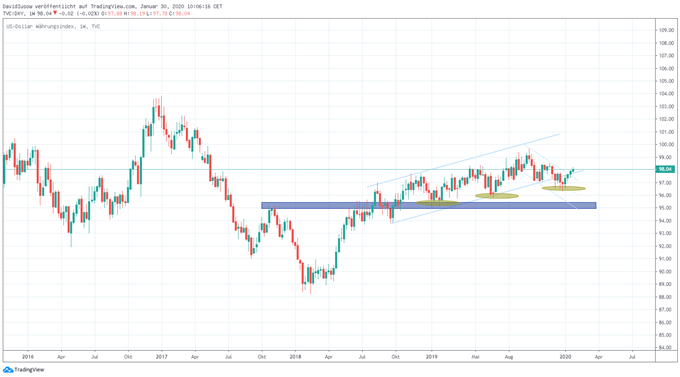Select the olive ellipse nearest the 2020 candles
Viewport: 680px width, 377px height.
tap(563, 188)
